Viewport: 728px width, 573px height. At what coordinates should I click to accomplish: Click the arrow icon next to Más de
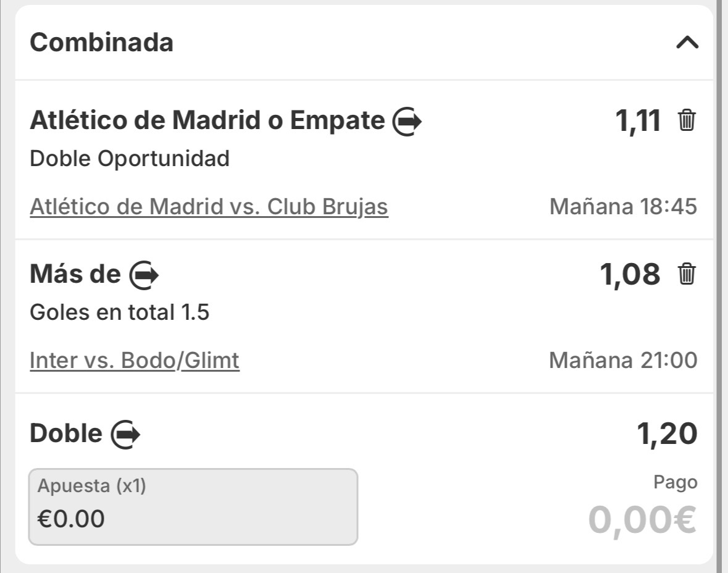144,275
